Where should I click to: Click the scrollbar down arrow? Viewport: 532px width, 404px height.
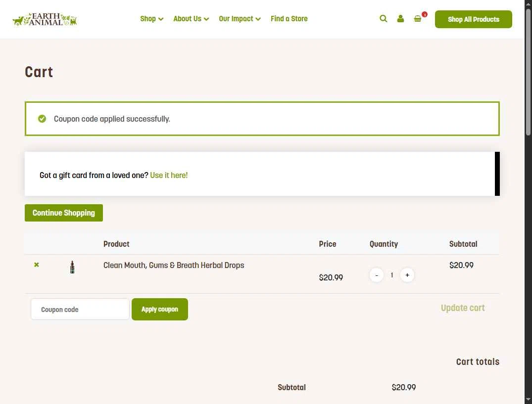point(528,400)
